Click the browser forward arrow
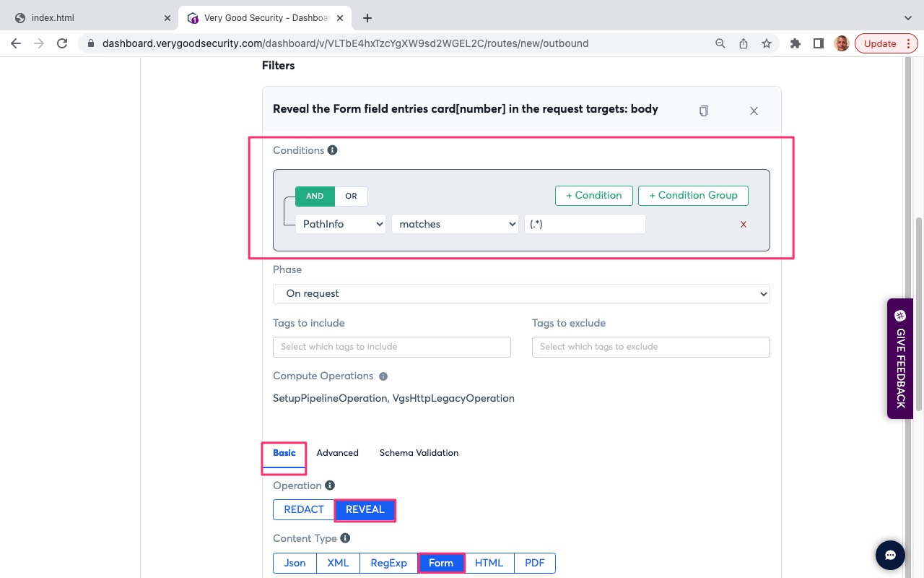This screenshot has width=924, height=578. [x=39, y=43]
